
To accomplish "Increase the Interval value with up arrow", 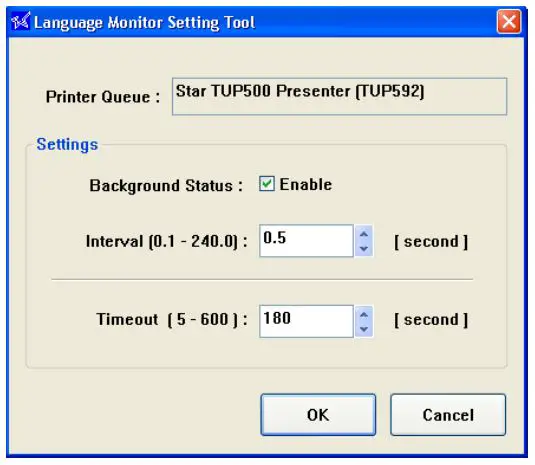I will (x=364, y=234).
